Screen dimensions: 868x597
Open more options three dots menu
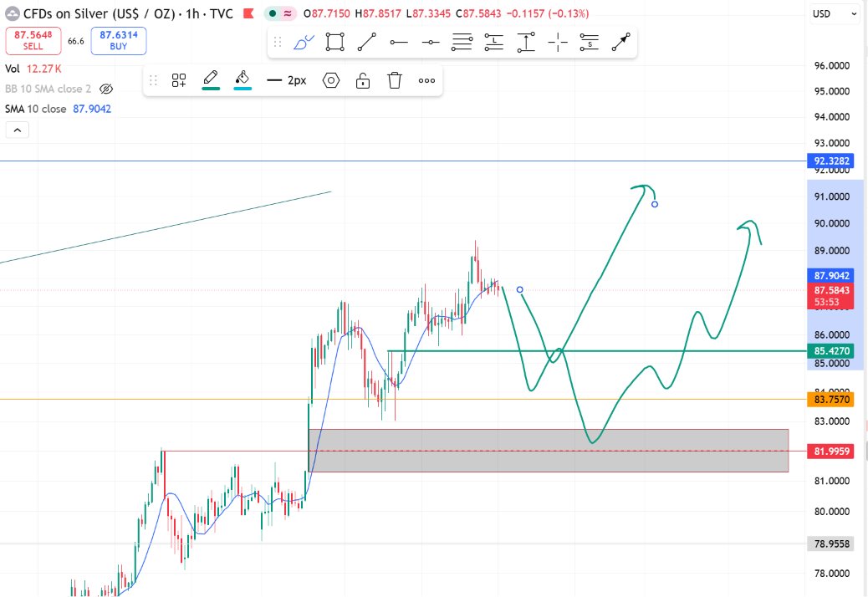tap(426, 81)
